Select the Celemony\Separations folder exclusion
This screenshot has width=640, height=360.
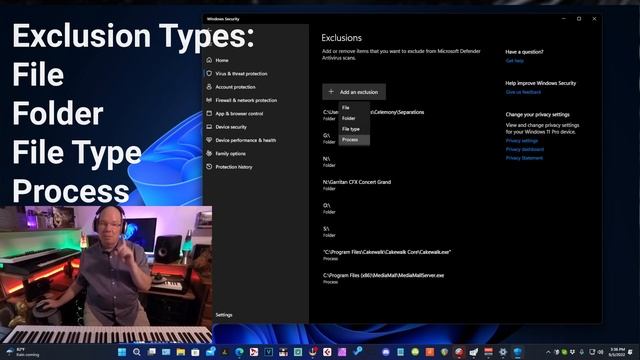[x=373, y=115]
